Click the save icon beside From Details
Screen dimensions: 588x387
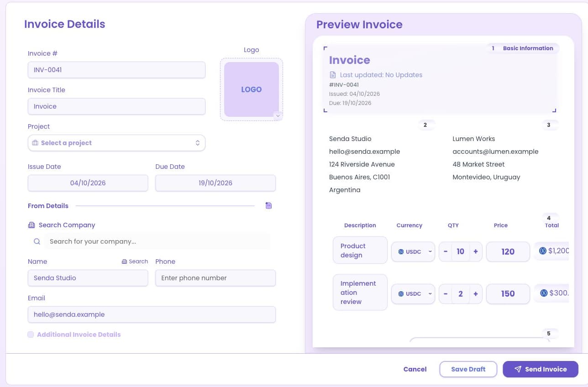point(268,206)
